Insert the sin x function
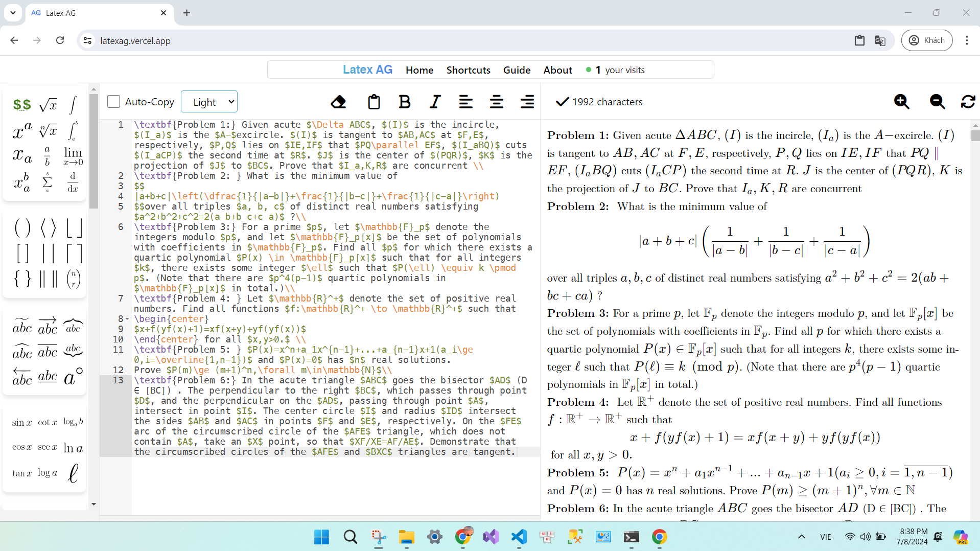980x551 pixels. point(22,422)
